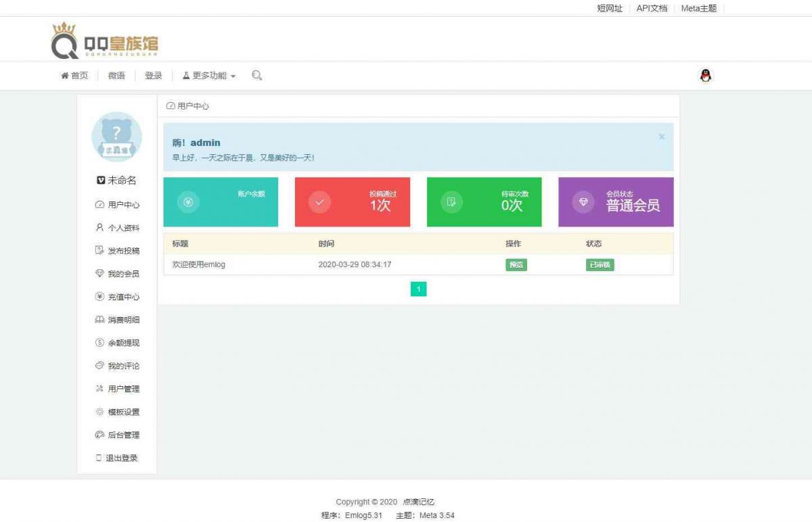Click page 1 in the pagination

pos(419,289)
